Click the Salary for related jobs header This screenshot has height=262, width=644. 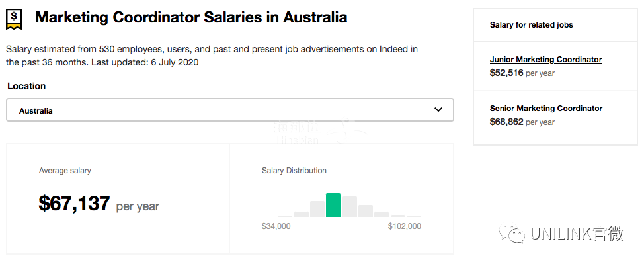[x=531, y=25]
